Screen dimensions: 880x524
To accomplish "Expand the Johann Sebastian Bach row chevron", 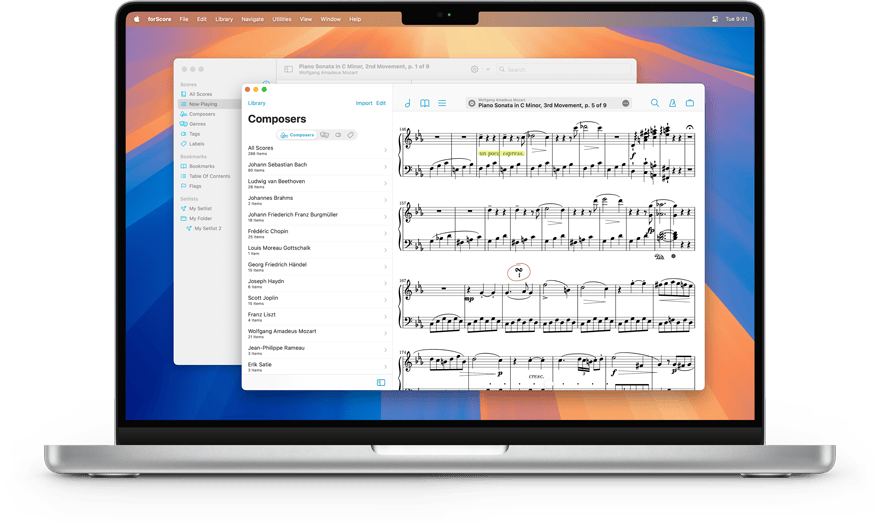I will pyautogui.click(x=386, y=167).
